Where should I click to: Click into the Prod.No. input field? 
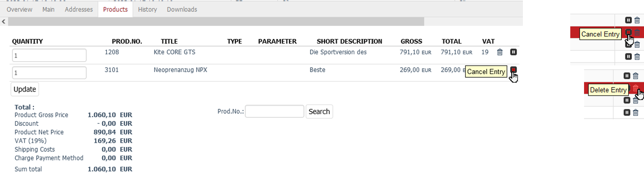(x=274, y=112)
